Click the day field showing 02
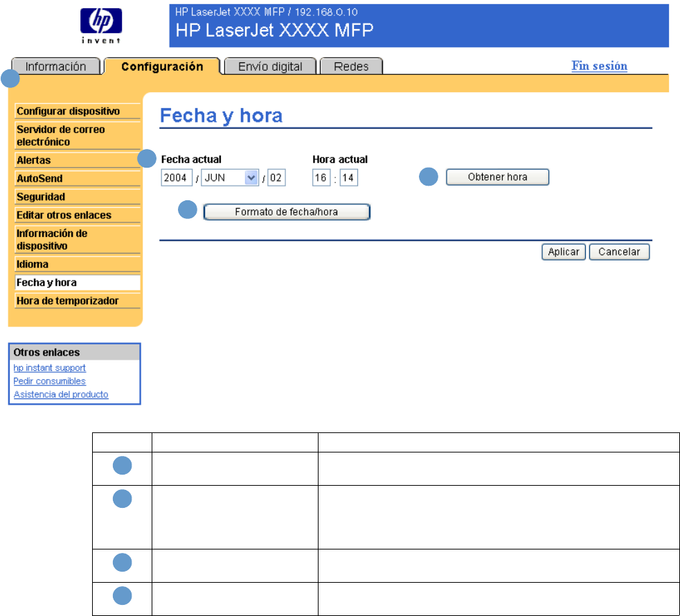The height and width of the screenshot is (616, 680). [x=277, y=177]
